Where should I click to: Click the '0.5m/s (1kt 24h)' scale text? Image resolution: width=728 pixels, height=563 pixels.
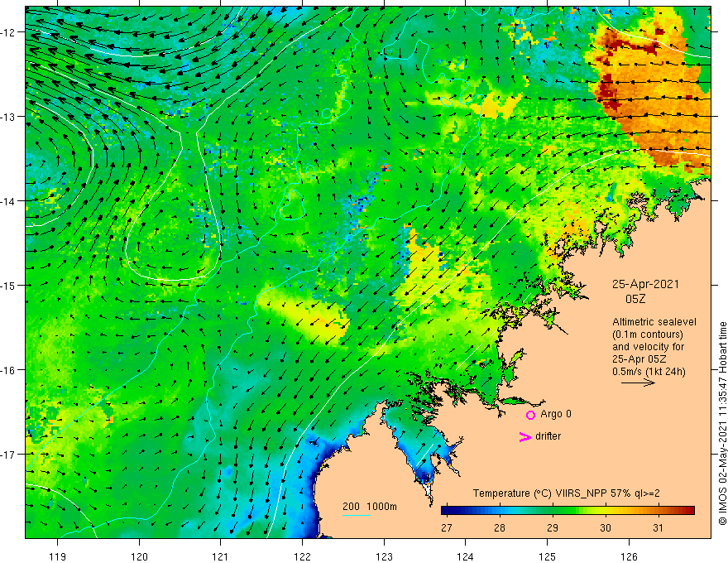coord(649,372)
